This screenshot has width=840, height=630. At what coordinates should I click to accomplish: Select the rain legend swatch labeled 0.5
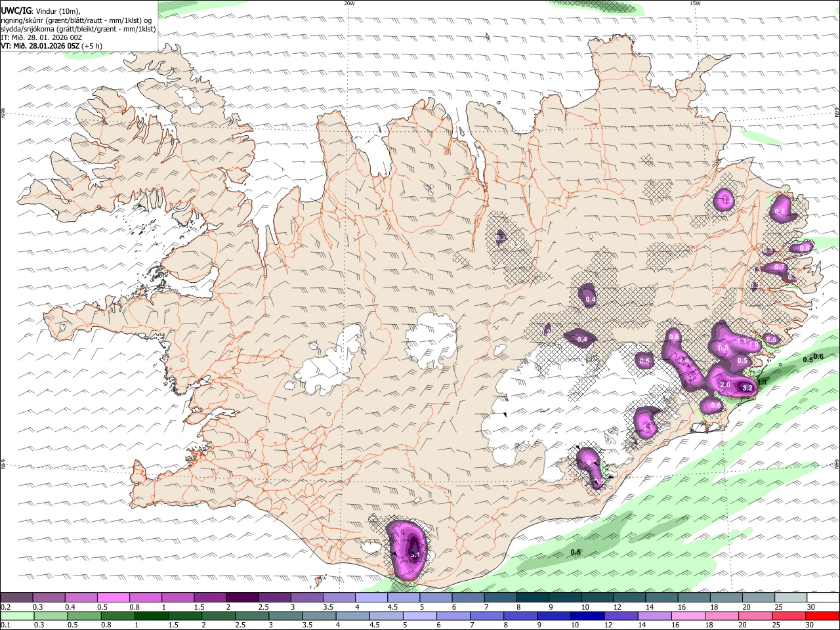pyautogui.click(x=84, y=616)
